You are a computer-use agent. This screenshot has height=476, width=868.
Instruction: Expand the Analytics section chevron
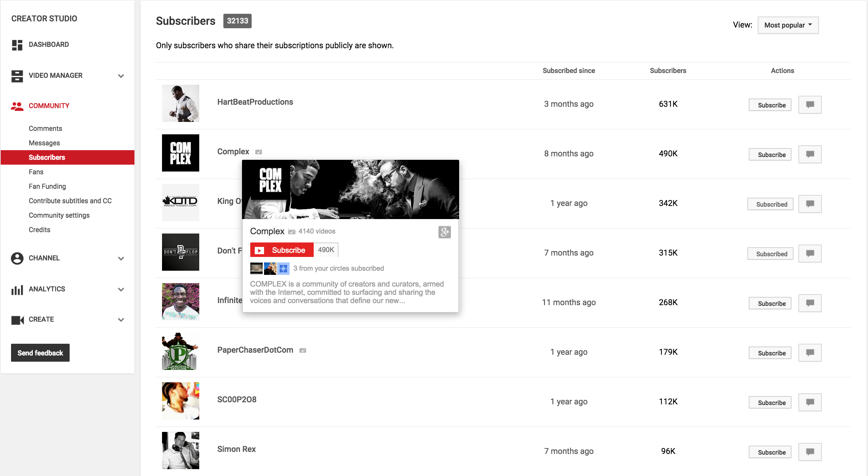click(x=121, y=289)
